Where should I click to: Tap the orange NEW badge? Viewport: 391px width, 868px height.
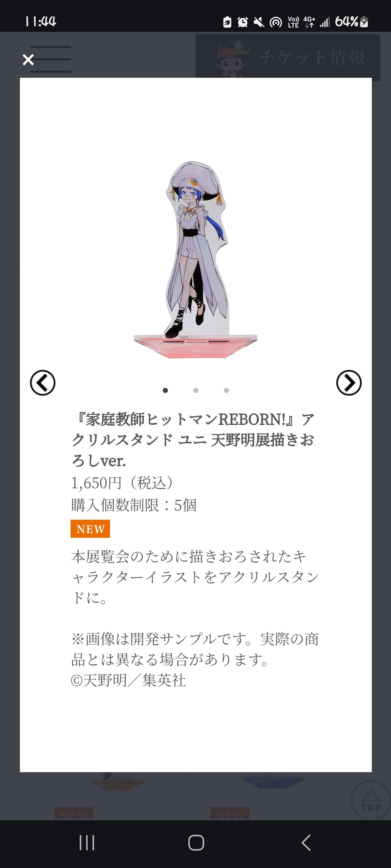pyautogui.click(x=90, y=529)
